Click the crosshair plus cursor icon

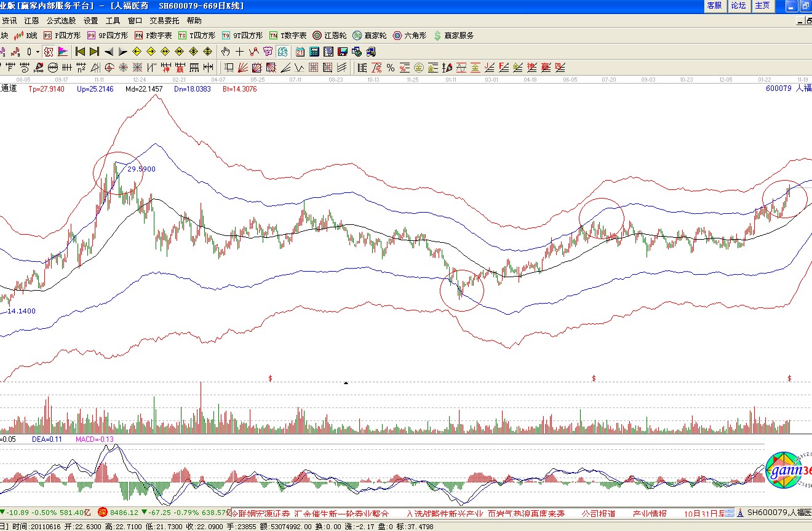tap(240, 52)
